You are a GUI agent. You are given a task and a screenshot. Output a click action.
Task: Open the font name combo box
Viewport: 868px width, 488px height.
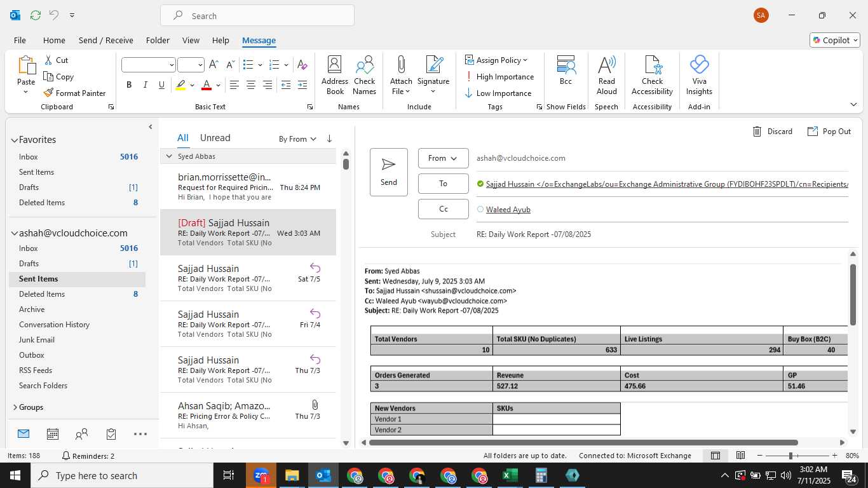pyautogui.click(x=148, y=65)
